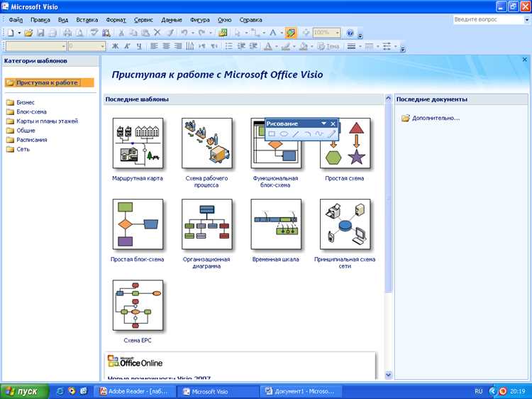532x399 pixels.
Task: Click the Введите вопрос help input field
Action: tap(489, 20)
